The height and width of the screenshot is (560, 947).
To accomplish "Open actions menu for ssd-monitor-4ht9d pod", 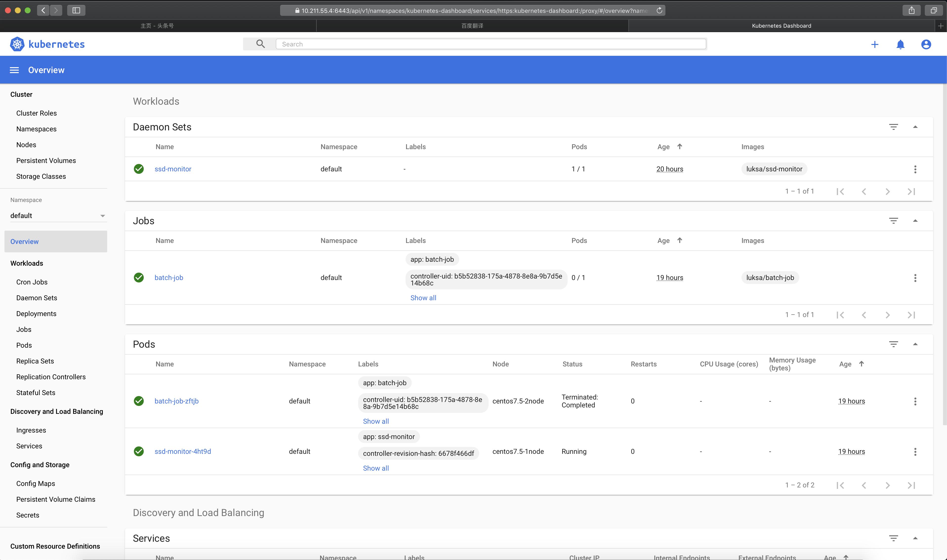I will pos(915,452).
